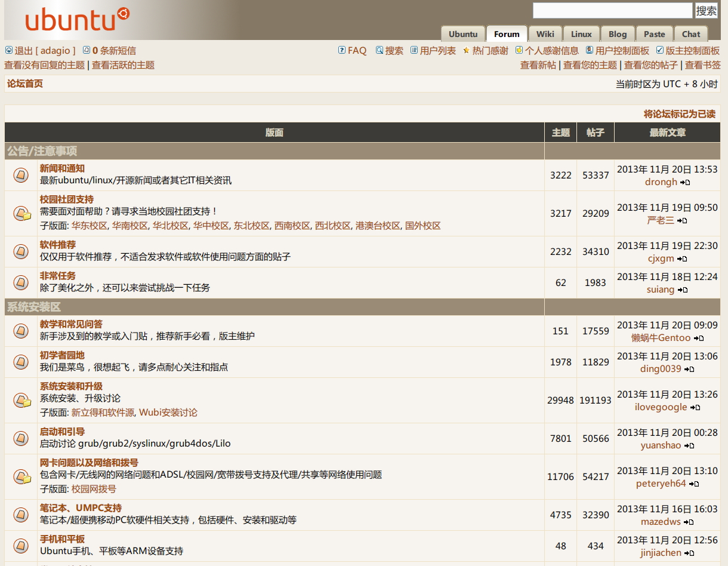Viewport: 728px width, 566px height.
Task: Open the 公告/注意事项 category heading
Action: pyautogui.click(x=42, y=151)
